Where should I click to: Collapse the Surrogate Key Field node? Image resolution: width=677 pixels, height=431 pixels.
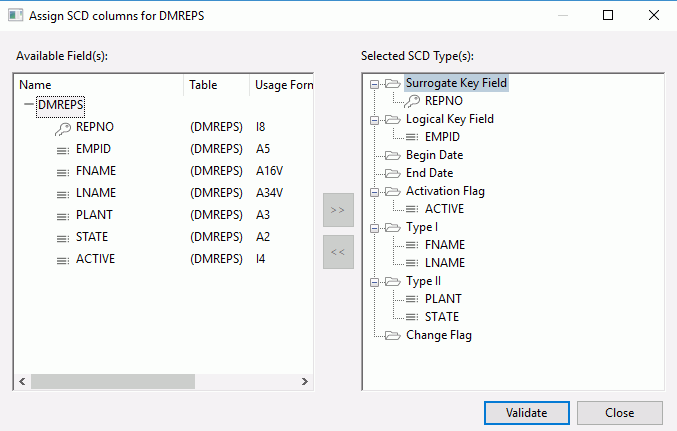coord(374,84)
